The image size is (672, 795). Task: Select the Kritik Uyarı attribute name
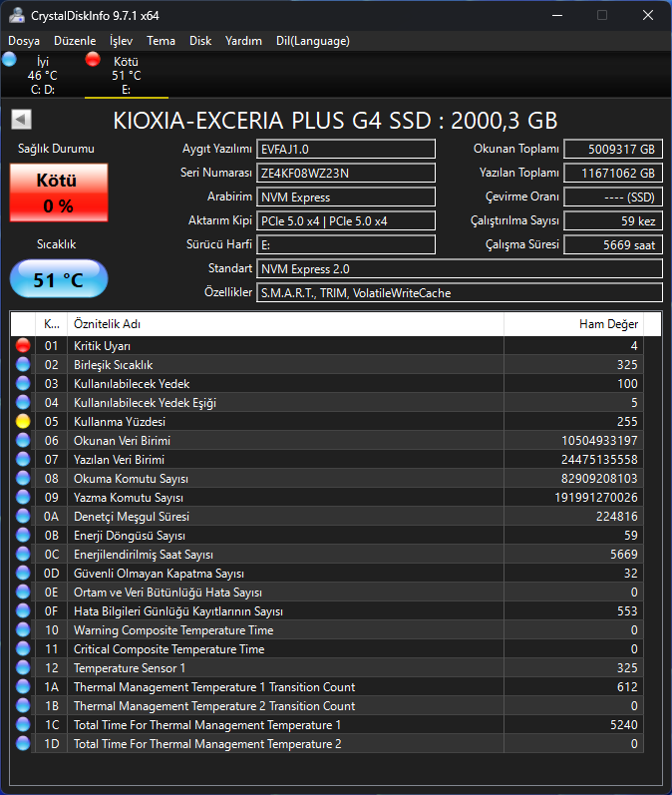(102, 346)
